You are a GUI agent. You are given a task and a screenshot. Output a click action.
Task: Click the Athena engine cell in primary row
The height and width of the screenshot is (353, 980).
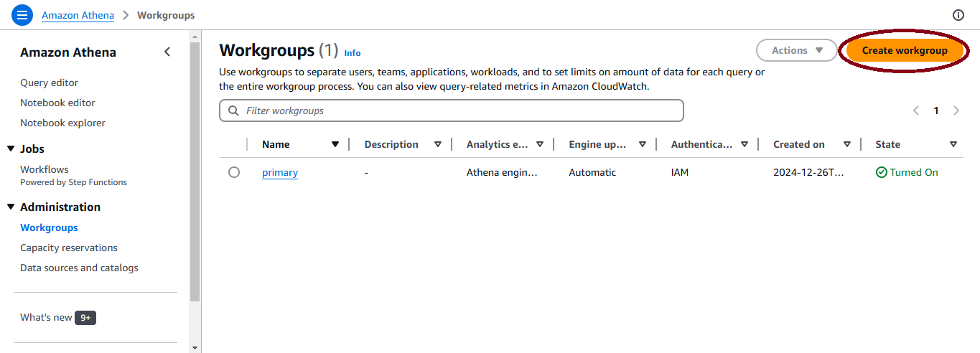coord(502,172)
